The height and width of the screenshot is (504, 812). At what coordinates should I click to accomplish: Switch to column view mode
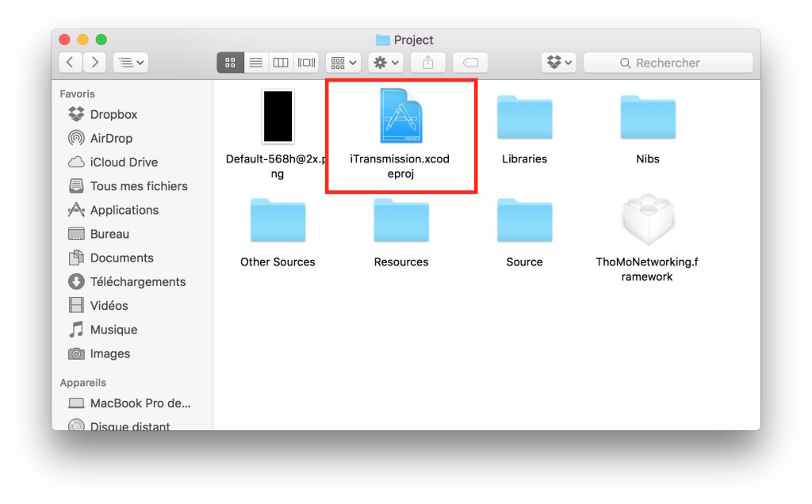pyautogui.click(x=281, y=63)
